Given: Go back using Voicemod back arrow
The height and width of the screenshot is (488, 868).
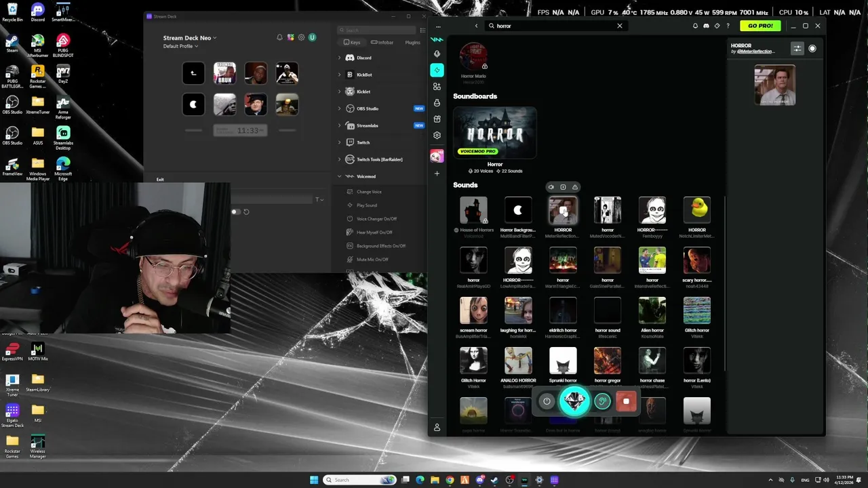Looking at the screenshot, I should tap(476, 26).
